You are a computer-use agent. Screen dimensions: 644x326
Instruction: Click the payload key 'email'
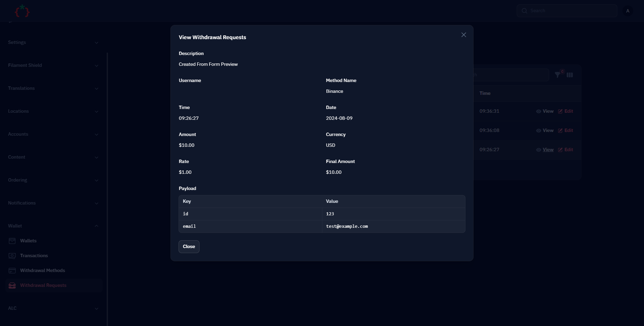(x=189, y=226)
